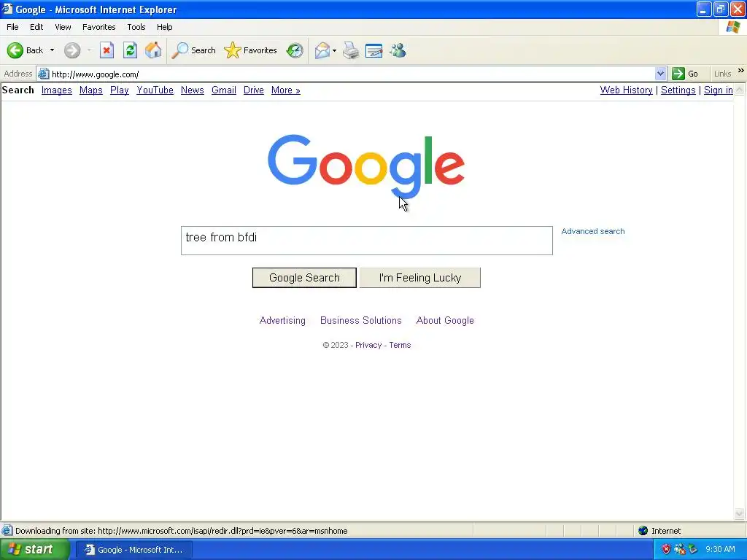The width and height of the screenshot is (747, 560).
Task: Open the Forward history dropdown arrow
Action: tap(89, 50)
